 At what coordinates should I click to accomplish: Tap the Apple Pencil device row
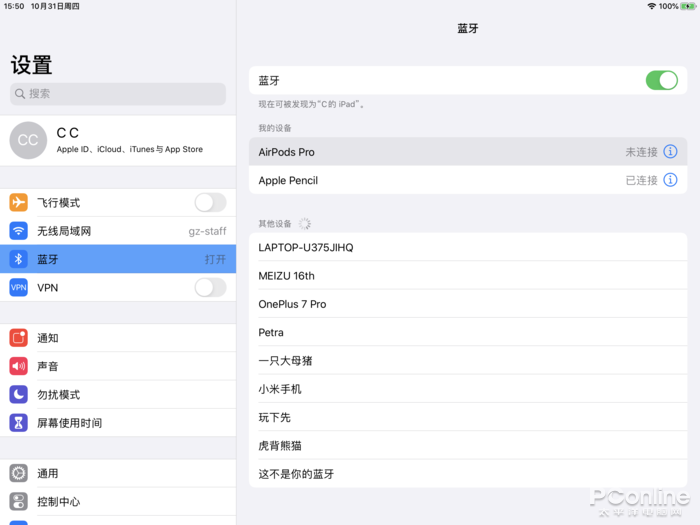coord(468,180)
